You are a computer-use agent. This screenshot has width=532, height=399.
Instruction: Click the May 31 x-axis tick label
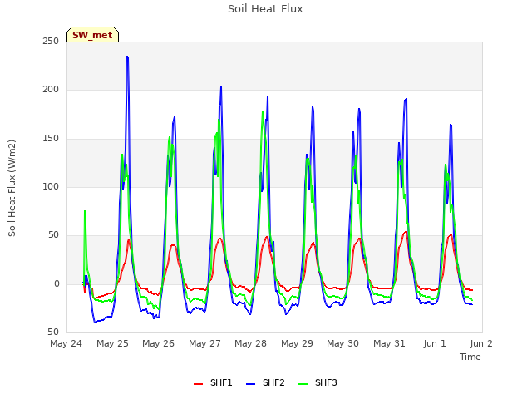click(x=390, y=343)
